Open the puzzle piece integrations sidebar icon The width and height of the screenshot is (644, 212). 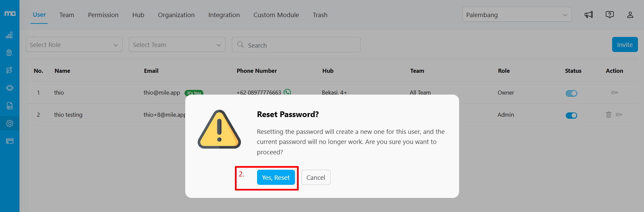9,88
